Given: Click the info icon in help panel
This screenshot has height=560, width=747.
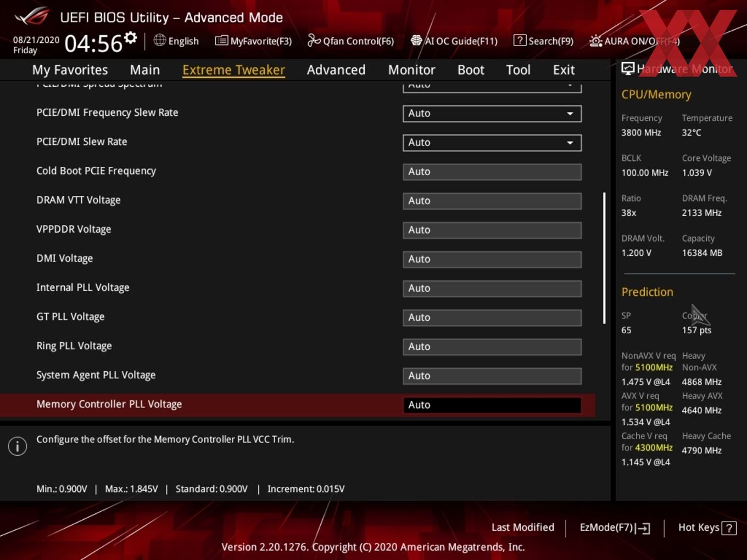Looking at the screenshot, I should (x=18, y=446).
